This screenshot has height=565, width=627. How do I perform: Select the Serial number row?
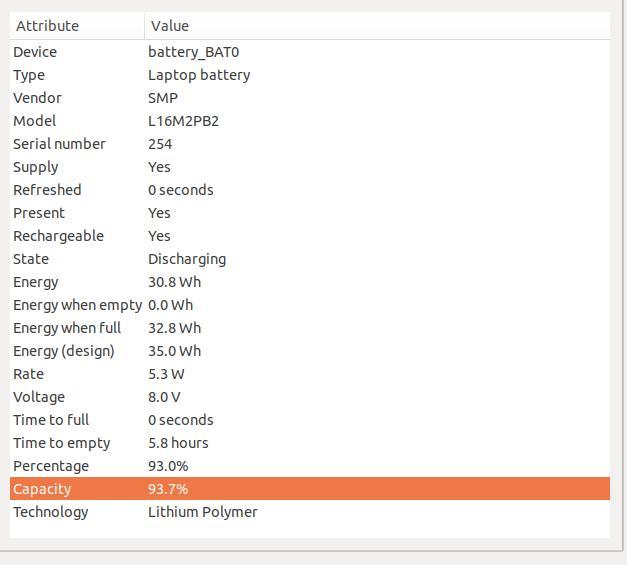click(x=310, y=144)
